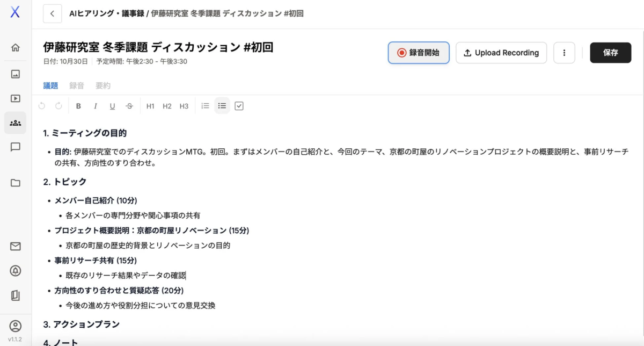The image size is (644, 346).
Task: Select the video icon in the sidebar
Action: 15,98
